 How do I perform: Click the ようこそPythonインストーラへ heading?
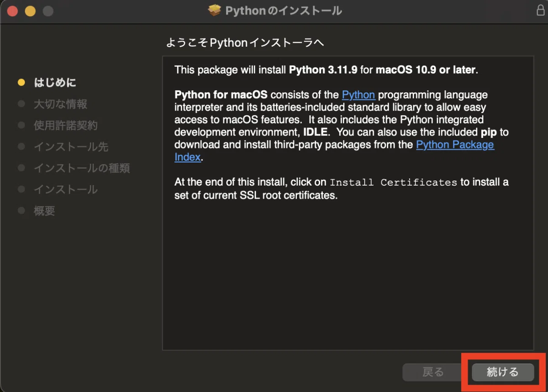pyautogui.click(x=245, y=43)
